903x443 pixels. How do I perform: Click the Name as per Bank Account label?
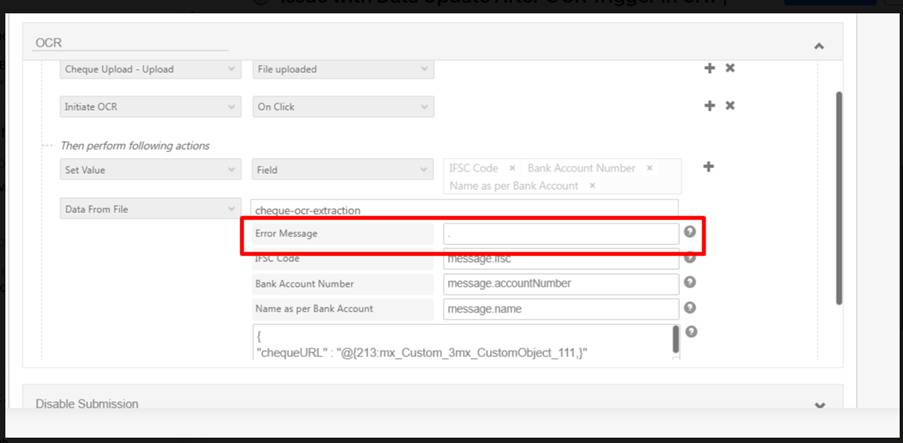click(x=314, y=309)
